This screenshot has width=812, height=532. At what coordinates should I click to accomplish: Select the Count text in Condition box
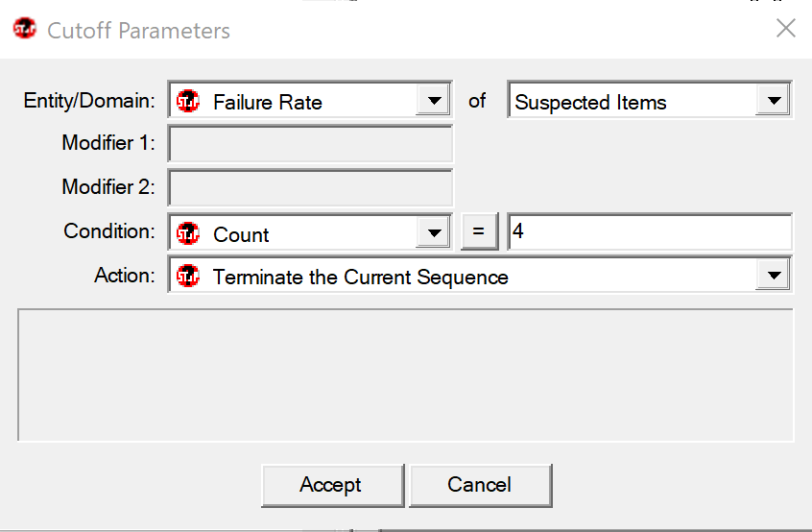241,234
